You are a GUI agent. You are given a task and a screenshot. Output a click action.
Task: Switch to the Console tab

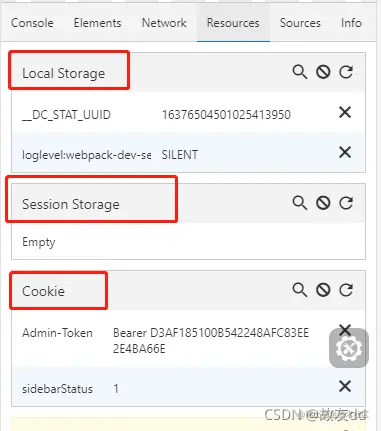coord(32,23)
